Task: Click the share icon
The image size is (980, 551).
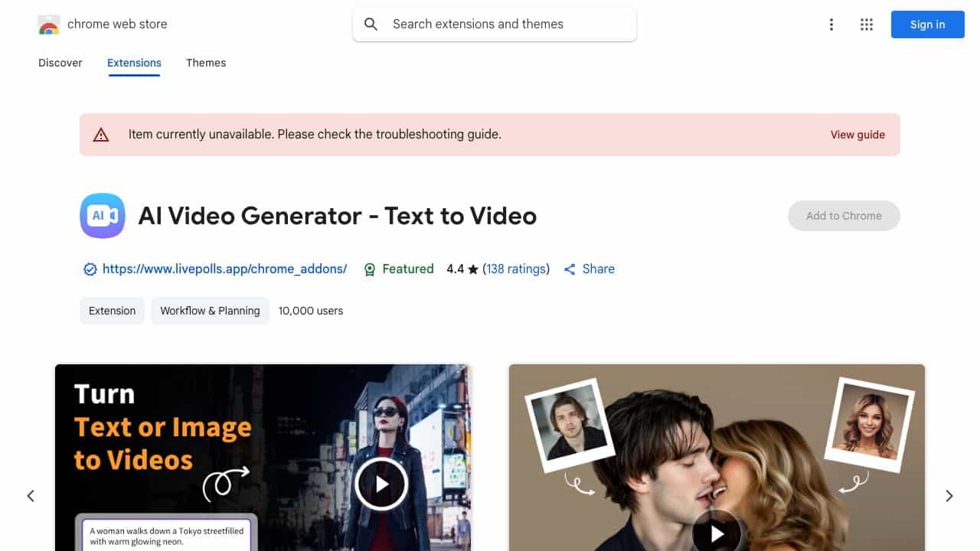Action: [x=570, y=269]
